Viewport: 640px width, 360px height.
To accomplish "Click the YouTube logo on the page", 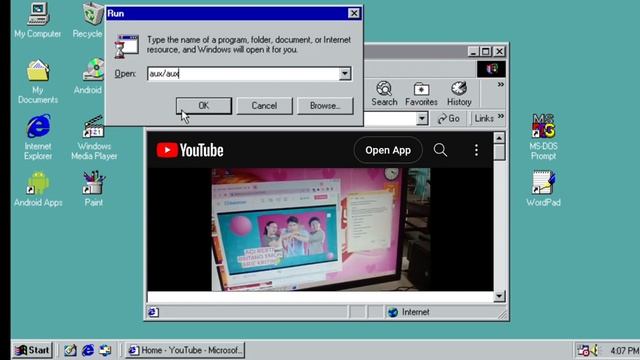I will (190, 150).
